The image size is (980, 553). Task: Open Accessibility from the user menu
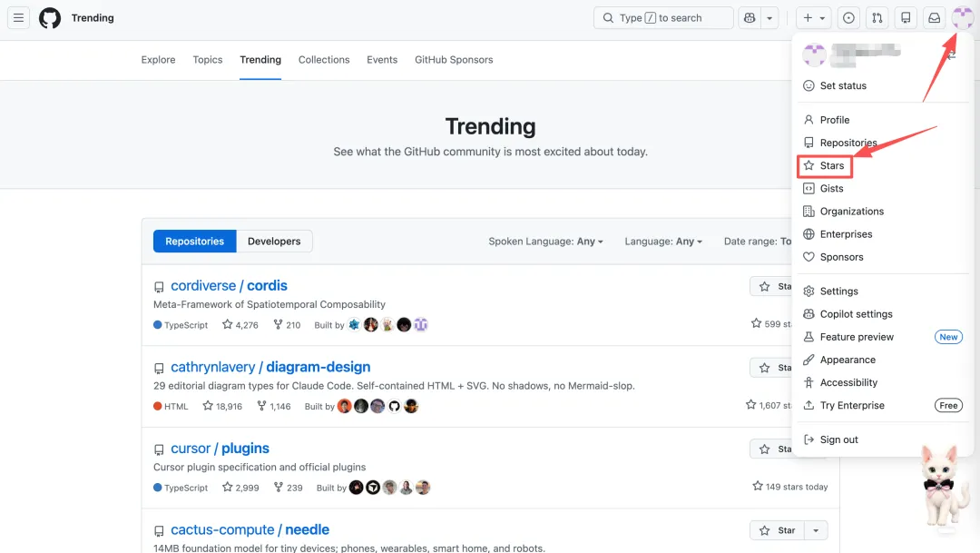pos(882,382)
